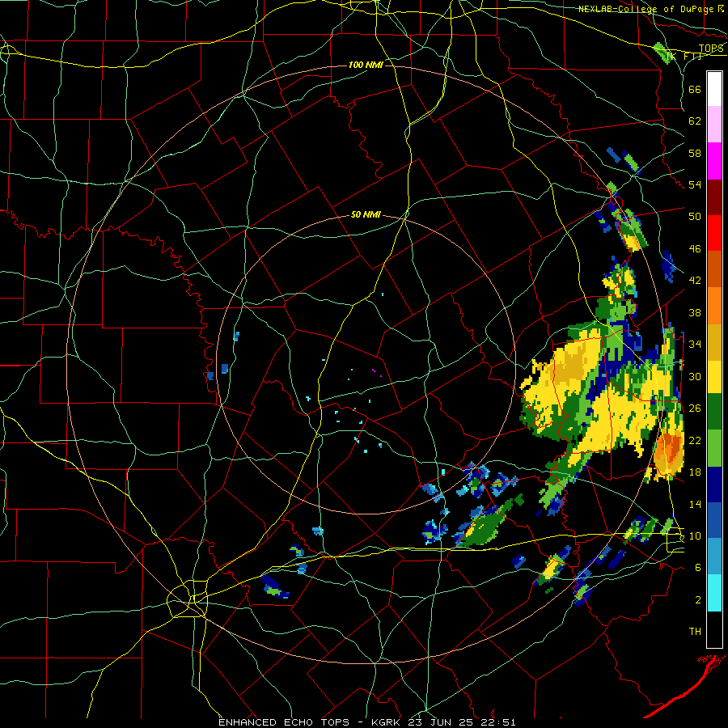Image resolution: width=728 pixels, height=728 pixels.
Task: Click the TOPS legend title
Action: (711, 49)
